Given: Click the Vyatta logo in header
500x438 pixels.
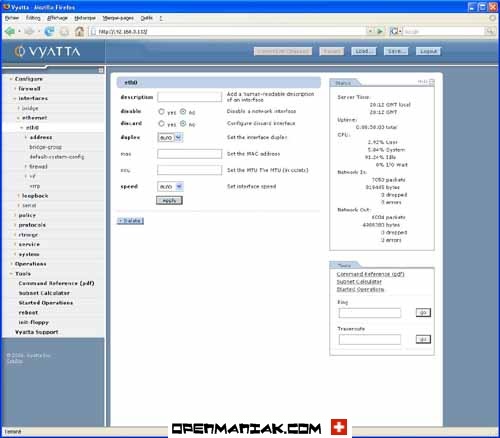Looking at the screenshot, I should click(48, 52).
